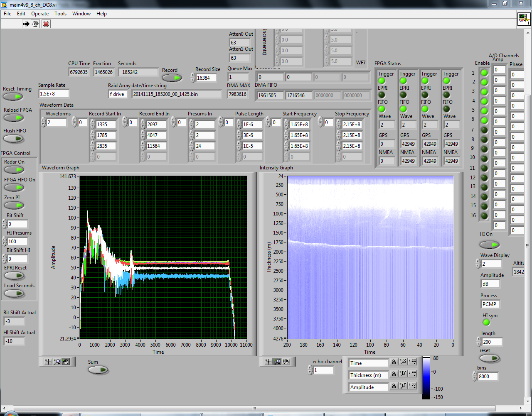Click the Run arrow in the toolbar

coord(26,24)
